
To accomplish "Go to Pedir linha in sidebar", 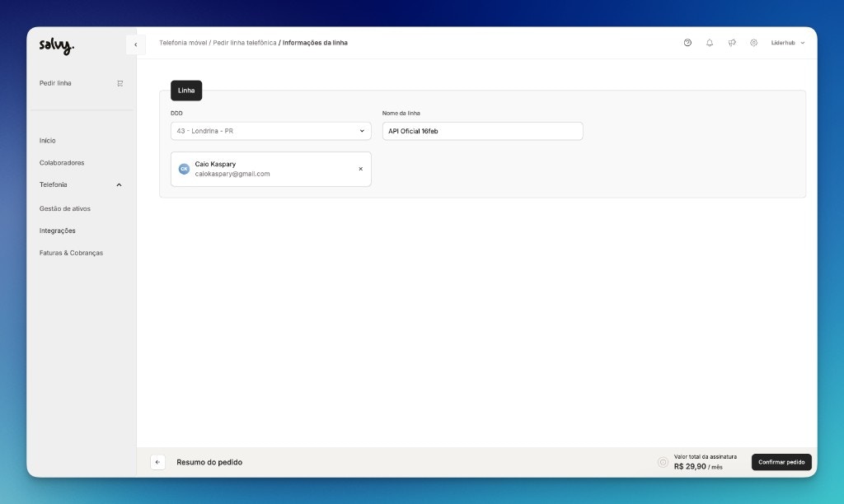I will [55, 83].
